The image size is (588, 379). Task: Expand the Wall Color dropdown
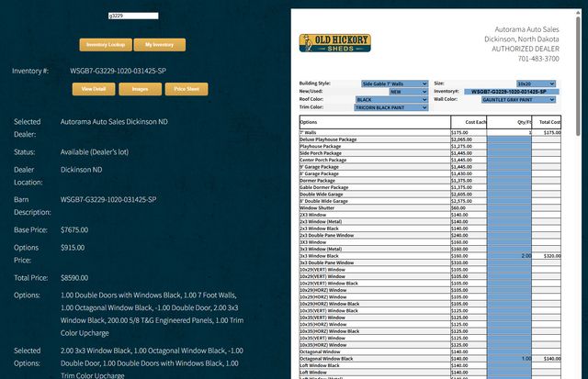[519, 99]
